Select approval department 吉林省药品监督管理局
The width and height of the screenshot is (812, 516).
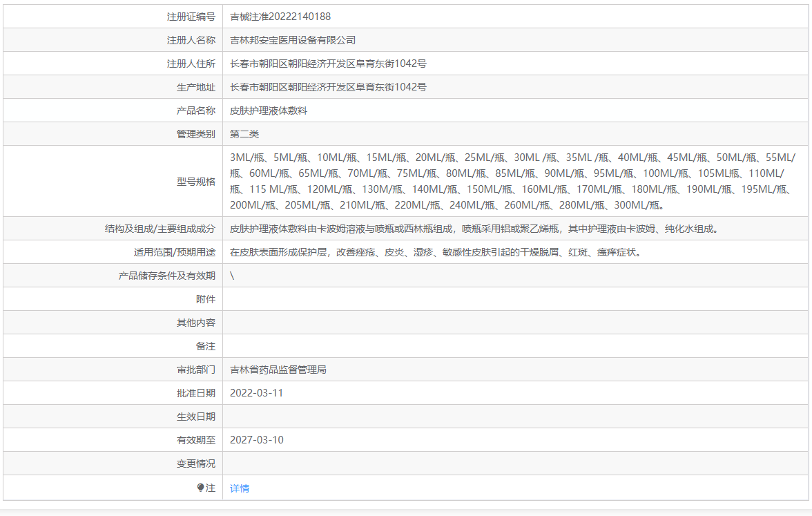(278, 370)
